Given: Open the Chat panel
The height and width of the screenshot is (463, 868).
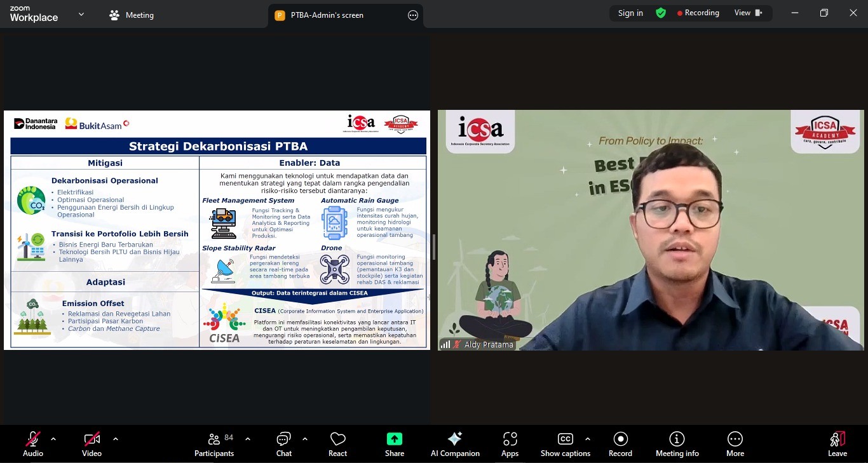Looking at the screenshot, I should pos(283,443).
